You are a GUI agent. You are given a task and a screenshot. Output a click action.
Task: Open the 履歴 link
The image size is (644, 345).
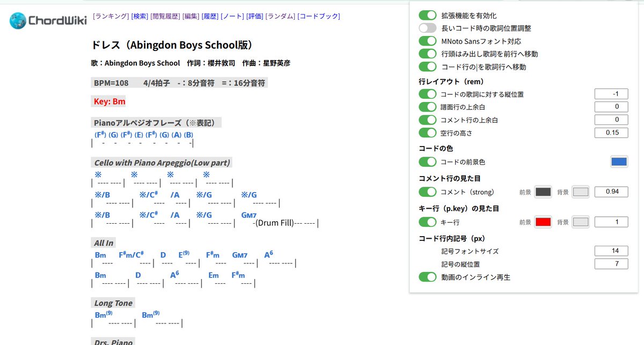tap(210, 16)
